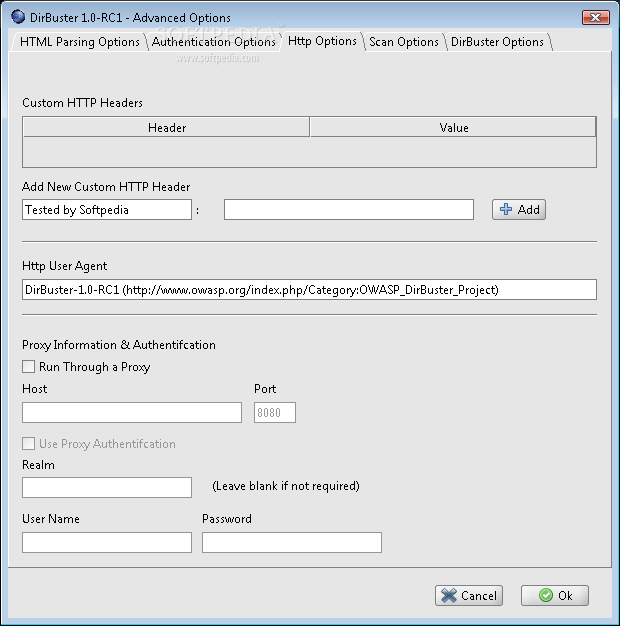Toggle Use Proxy Authentifcation checkbox
Image resolution: width=620 pixels, height=626 pixels.
28,444
